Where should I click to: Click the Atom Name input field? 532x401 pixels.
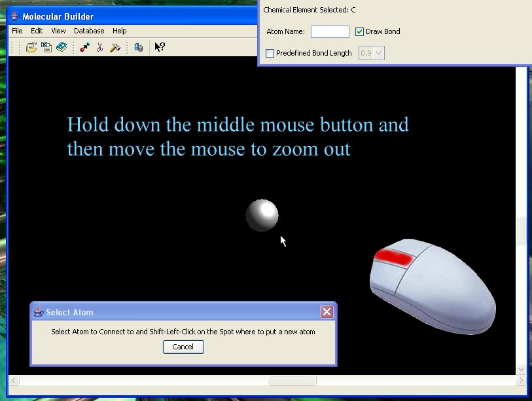[330, 31]
